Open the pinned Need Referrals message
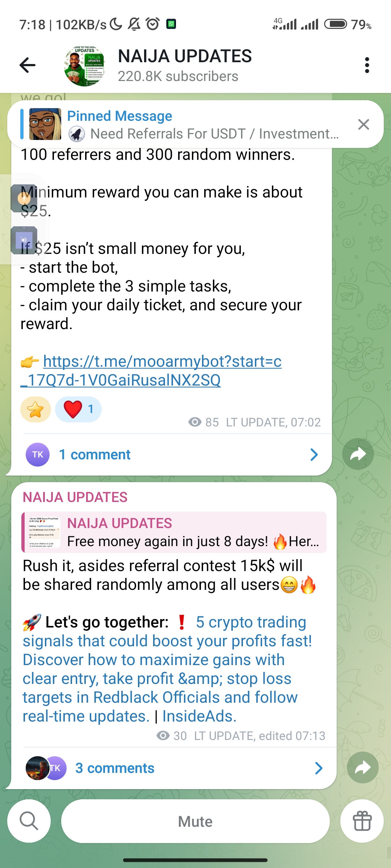The height and width of the screenshot is (868, 391). pyautogui.click(x=195, y=124)
